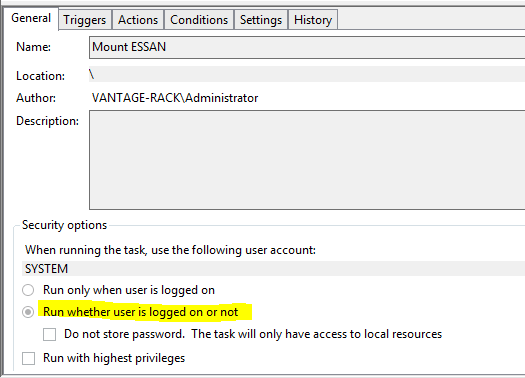The width and height of the screenshot is (525, 378).
Task: Open the Settings tab
Action: coord(261,20)
